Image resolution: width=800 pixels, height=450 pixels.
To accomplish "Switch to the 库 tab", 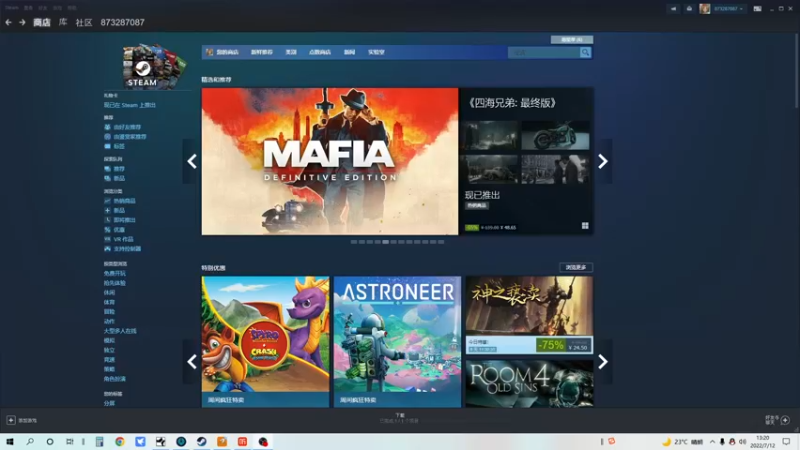I will (63, 22).
